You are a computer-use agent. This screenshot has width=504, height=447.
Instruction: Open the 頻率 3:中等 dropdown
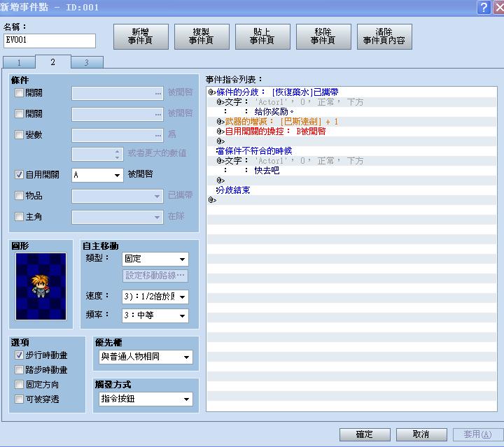155,315
